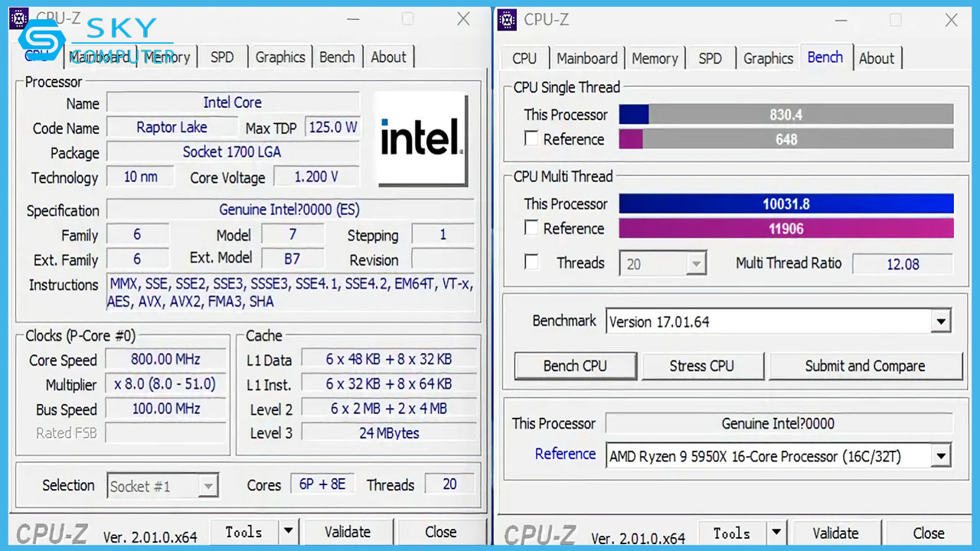Click the Code Name value 'Raptor Lake'
The height and width of the screenshot is (551, 980).
point(171,127)
